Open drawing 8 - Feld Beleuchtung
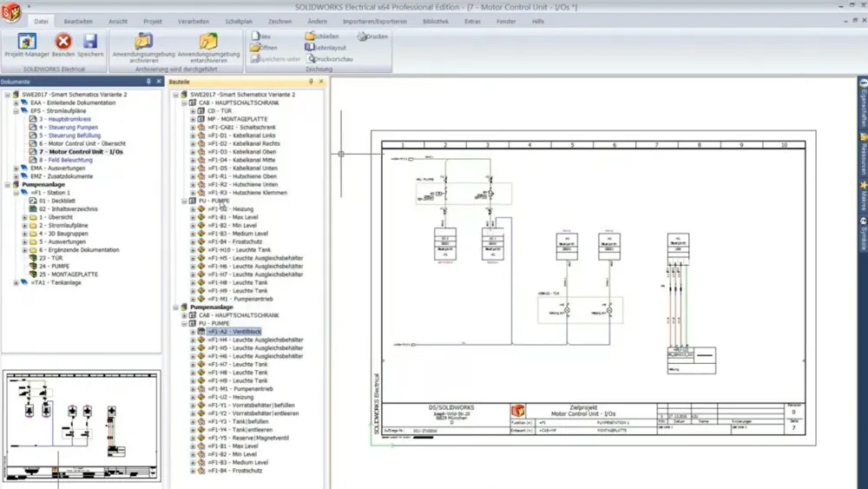 (65, 160)
